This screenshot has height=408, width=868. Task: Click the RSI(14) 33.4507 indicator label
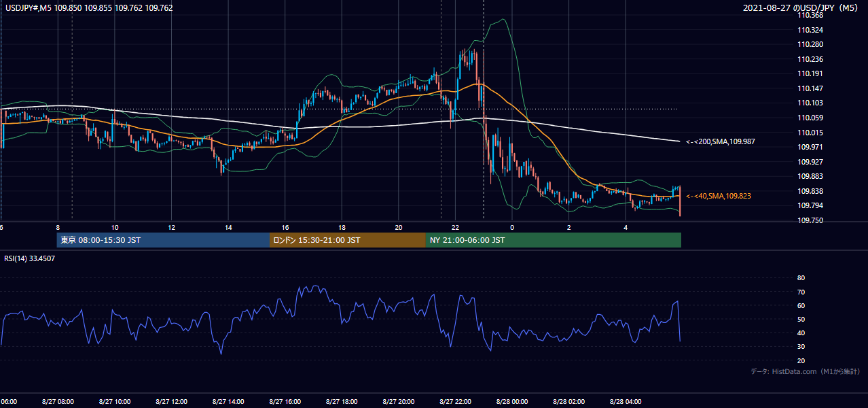click(30, 259)
